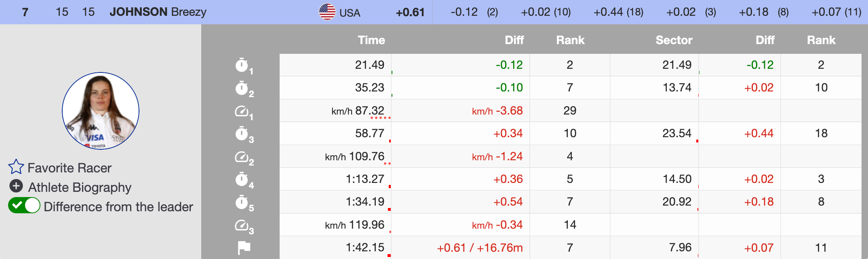The image size is (868, 259).
Task: Click the Time column header
Action: coord(371,40)
